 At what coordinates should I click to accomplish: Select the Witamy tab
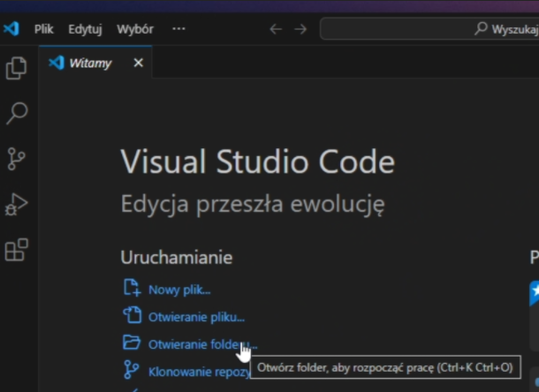[x=95, y=63]
